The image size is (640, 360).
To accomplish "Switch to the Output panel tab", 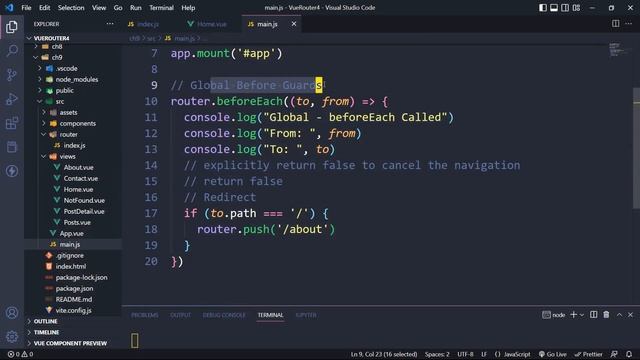I will point(180,315).
